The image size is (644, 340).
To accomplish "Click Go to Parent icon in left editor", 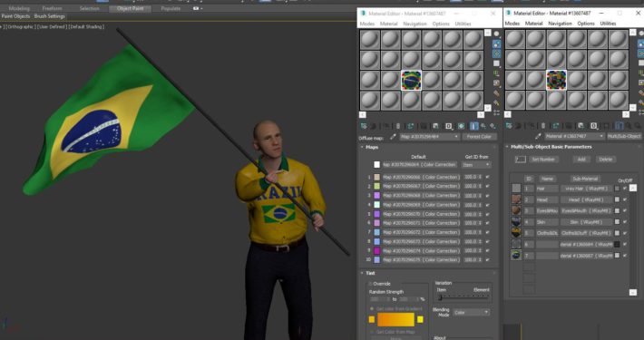I will pyautogui.click(x=483, y=126).
